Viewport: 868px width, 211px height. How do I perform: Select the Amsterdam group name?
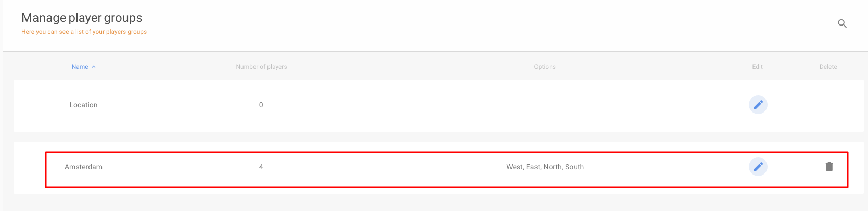coord(83,167)
